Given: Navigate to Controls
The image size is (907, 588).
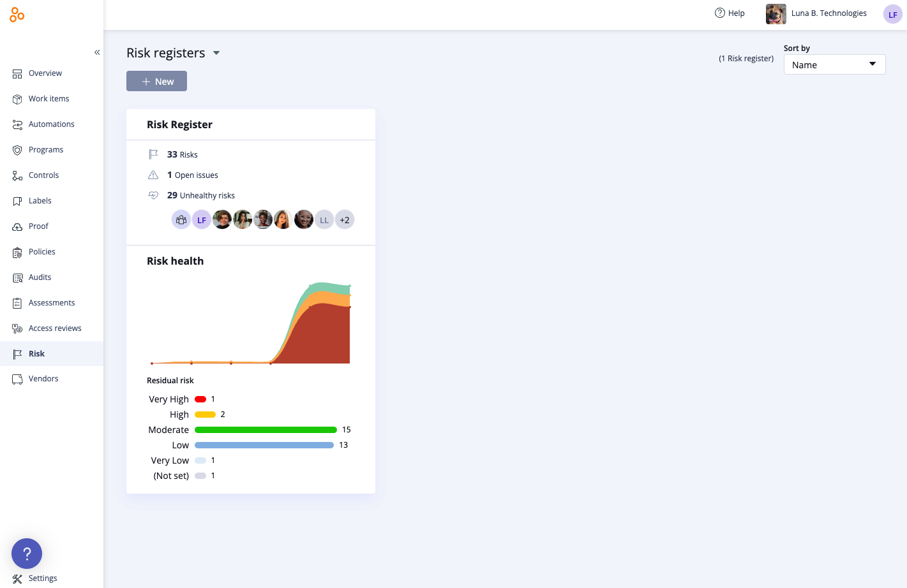Looking at the screenshot, I should click(43, 175).
